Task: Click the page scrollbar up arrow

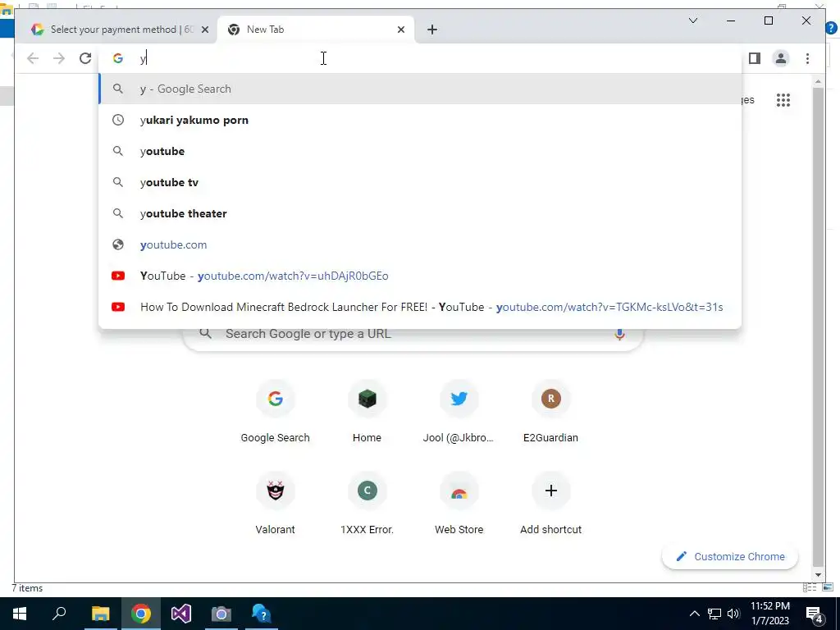Action: [x=818, y=82]
